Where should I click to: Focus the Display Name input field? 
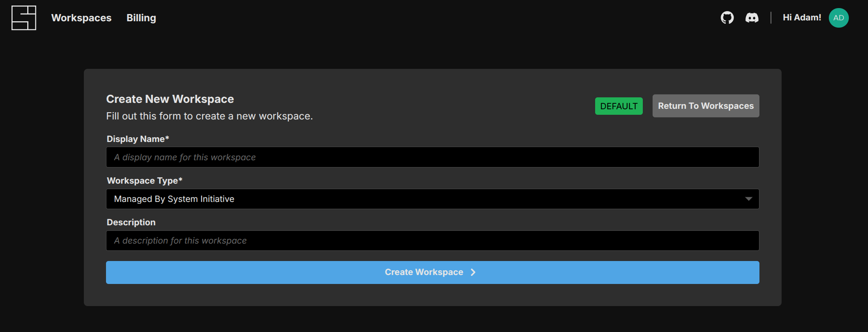click(x=432, y=157)
